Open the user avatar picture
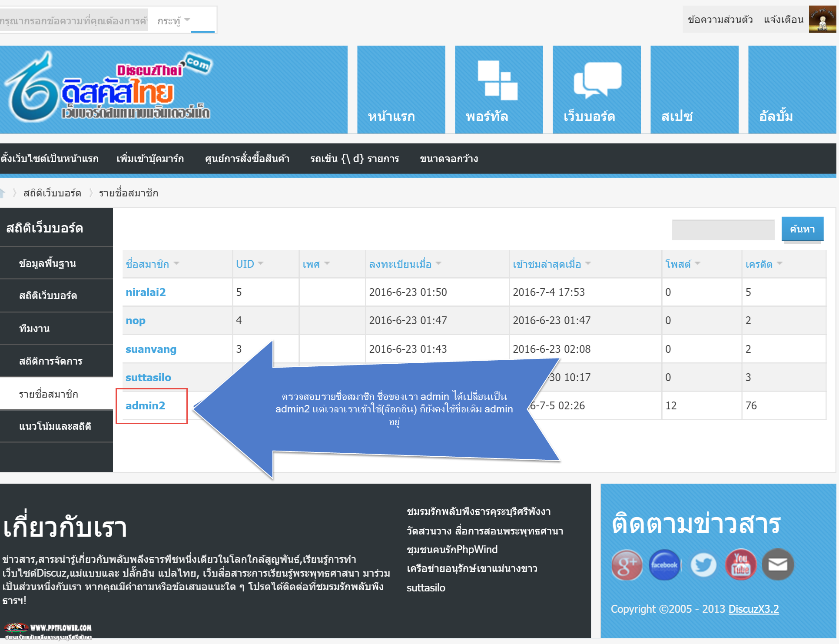The image size is (839, 644). (x=822, y=20)
